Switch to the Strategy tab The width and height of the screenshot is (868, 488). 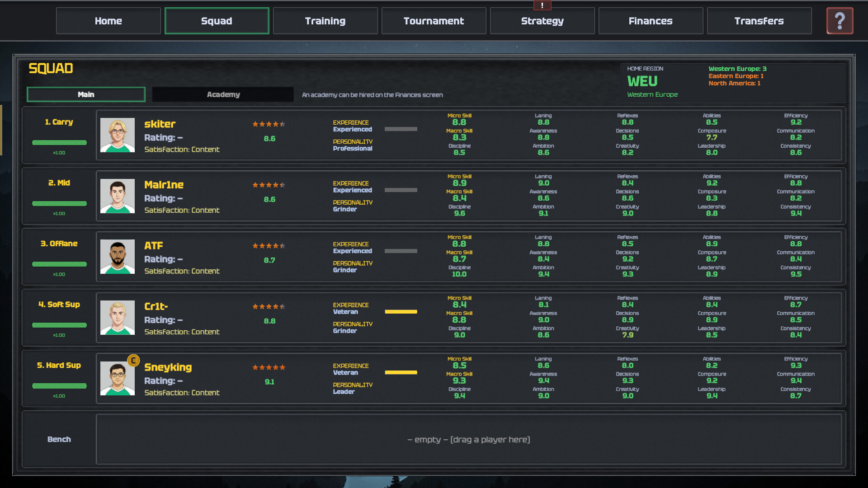coord(542,21)
